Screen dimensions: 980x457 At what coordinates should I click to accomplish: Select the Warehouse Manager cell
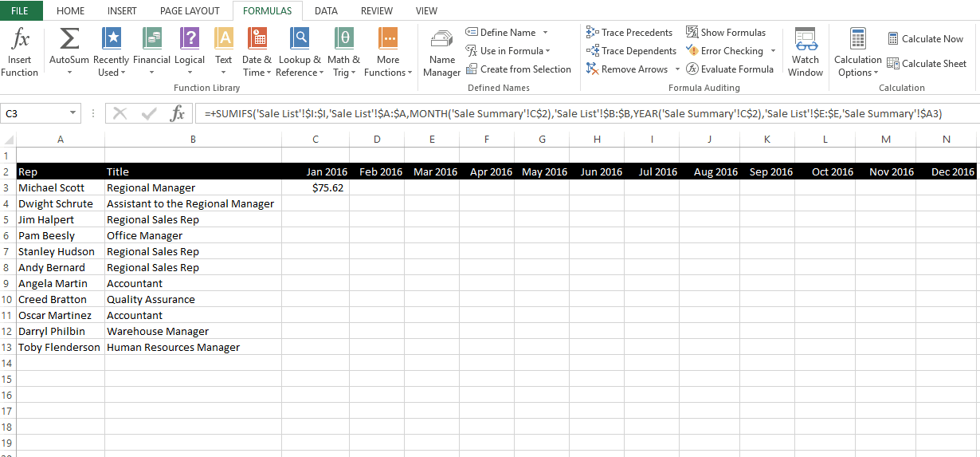[x=193, y=331]
